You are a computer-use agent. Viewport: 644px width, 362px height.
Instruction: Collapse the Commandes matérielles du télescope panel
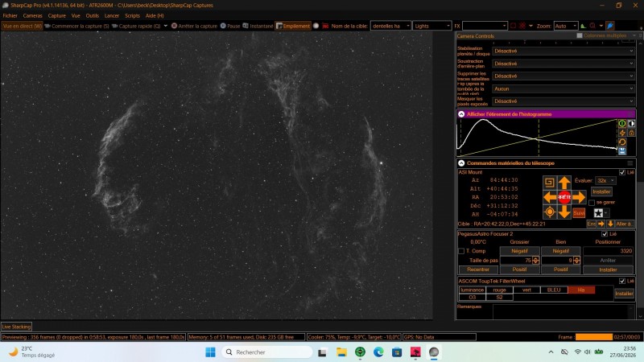pos(461,163)
